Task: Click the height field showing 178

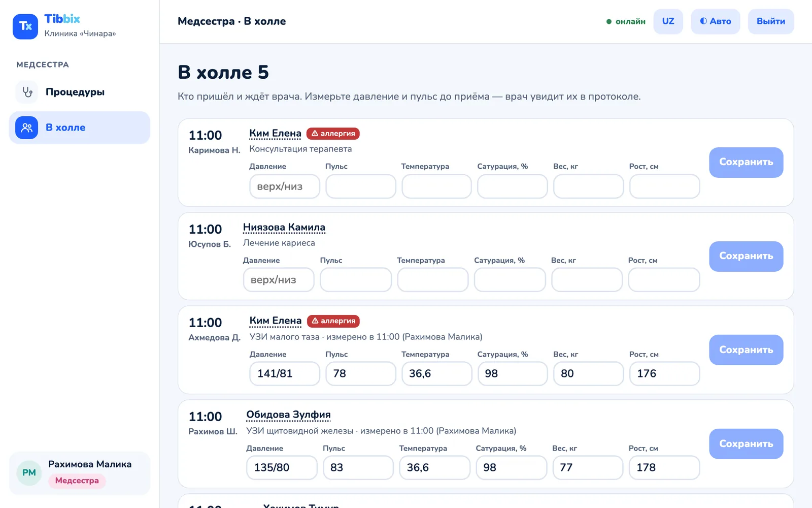Action: pos(664,468)
